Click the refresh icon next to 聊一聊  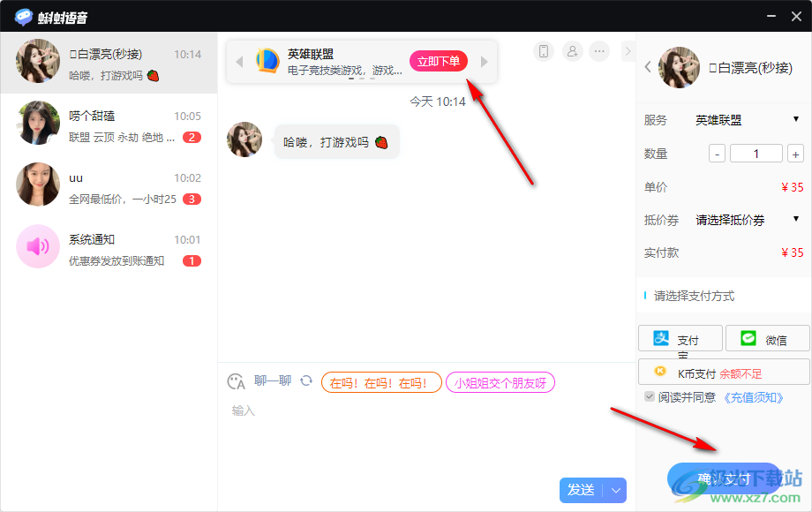(306, 380)
